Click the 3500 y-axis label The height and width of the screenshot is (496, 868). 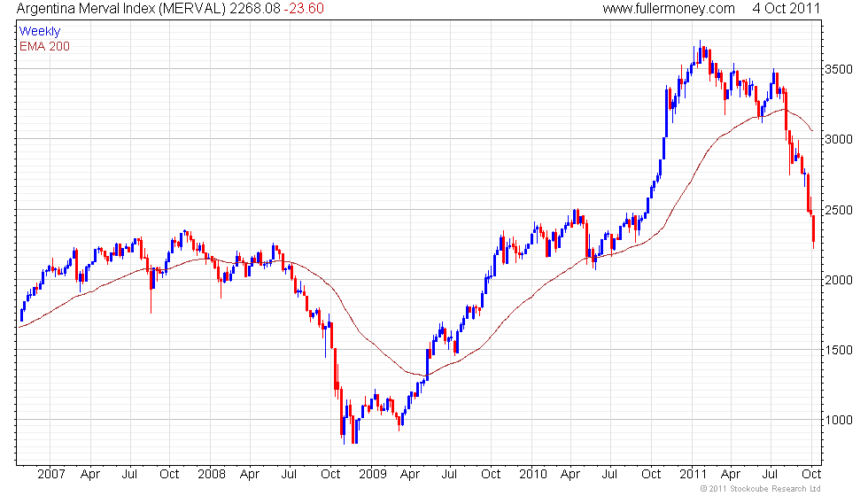838,69
